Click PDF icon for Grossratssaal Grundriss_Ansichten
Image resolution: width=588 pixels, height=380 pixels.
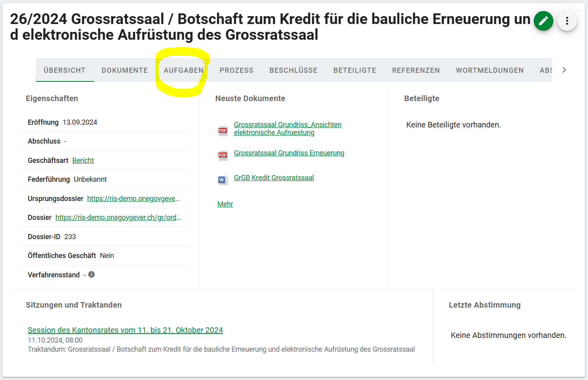click(x=223, y=130)
